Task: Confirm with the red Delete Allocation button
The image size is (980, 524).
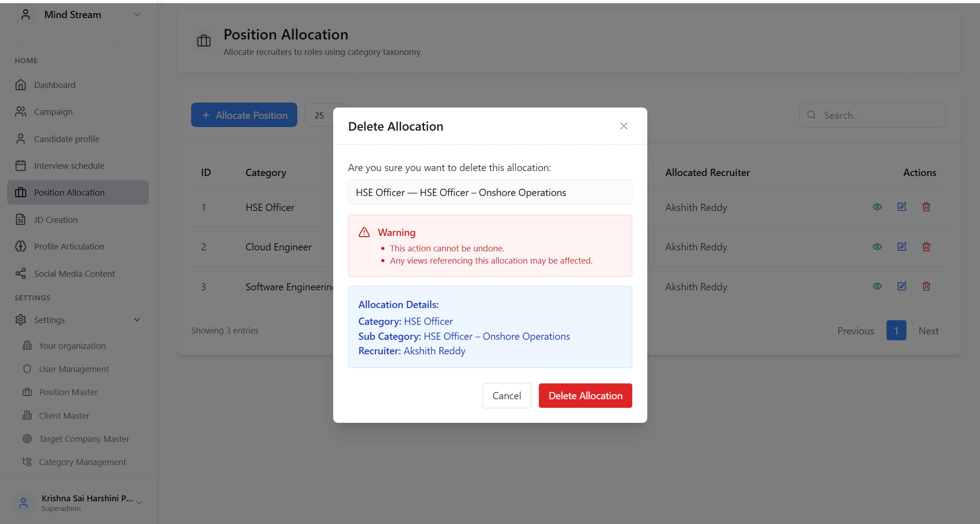Action: pos(585,396)
